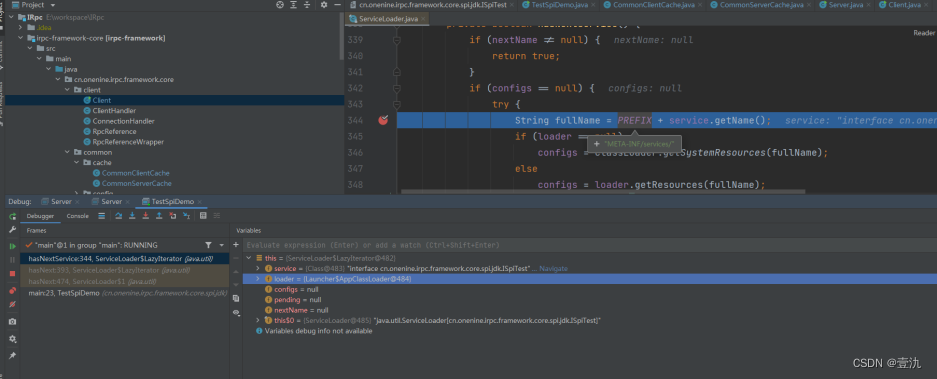Collapse the client package

coord(68,90)
